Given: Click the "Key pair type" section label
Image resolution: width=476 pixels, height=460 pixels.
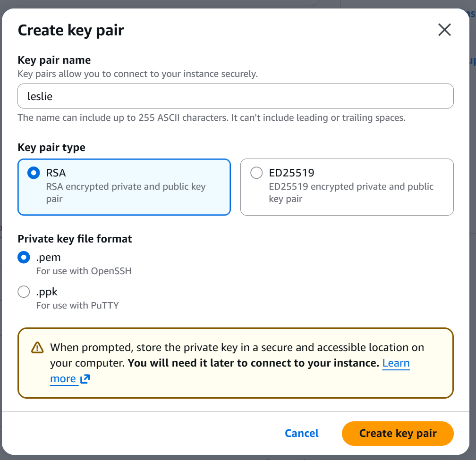Looking at the screenshot, I should click(51, 147).
